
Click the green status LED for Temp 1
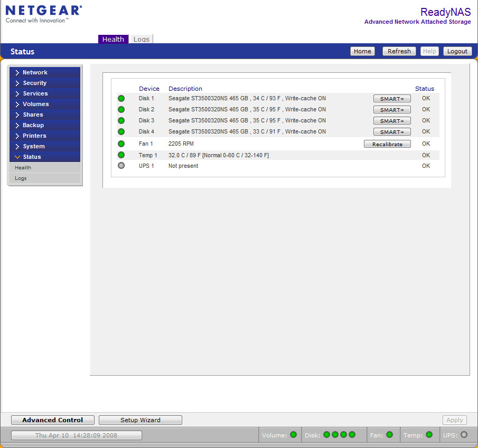pyautogui.click(x=121, y=155)
